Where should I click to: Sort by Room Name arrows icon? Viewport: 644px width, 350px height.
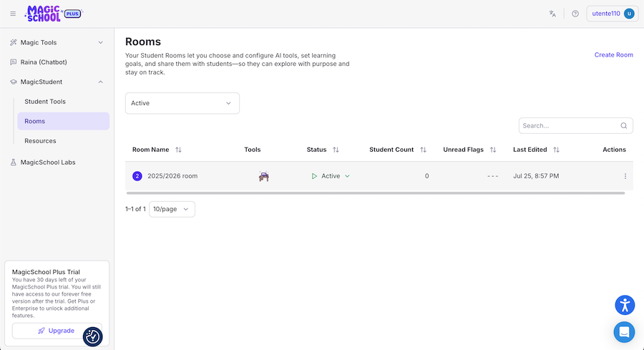178,150
